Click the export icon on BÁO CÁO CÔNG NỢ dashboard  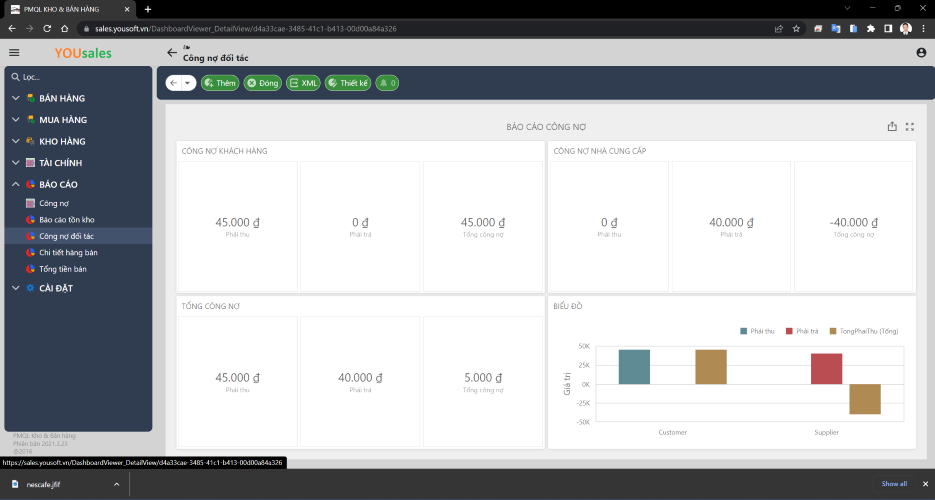click(x=891, y=126)
